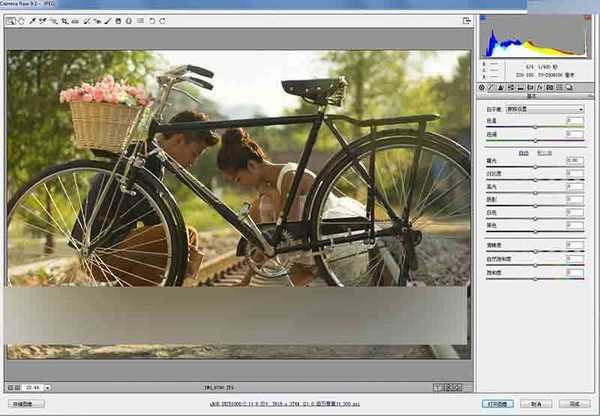Activate the Adjustment Brush tool
Viewport: 600px width, 416px height.
[107, 20]
